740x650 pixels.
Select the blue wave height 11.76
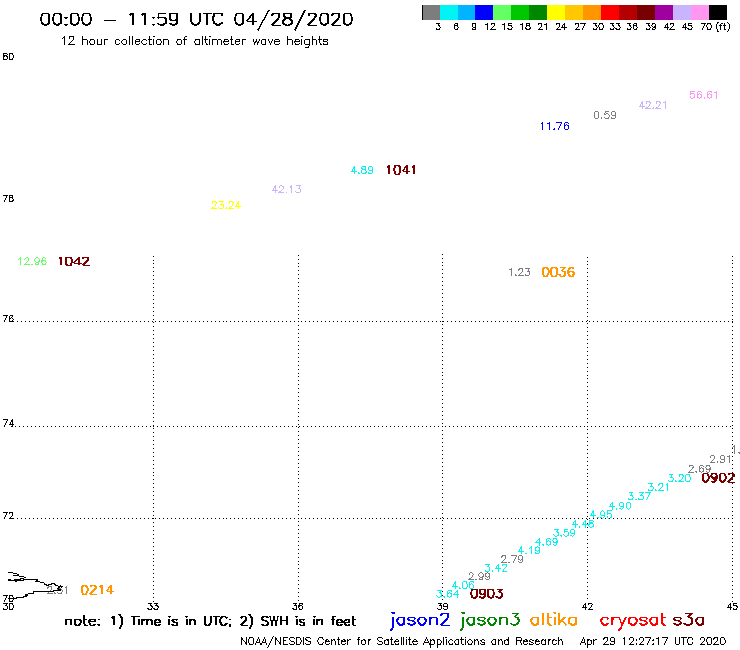555,126
